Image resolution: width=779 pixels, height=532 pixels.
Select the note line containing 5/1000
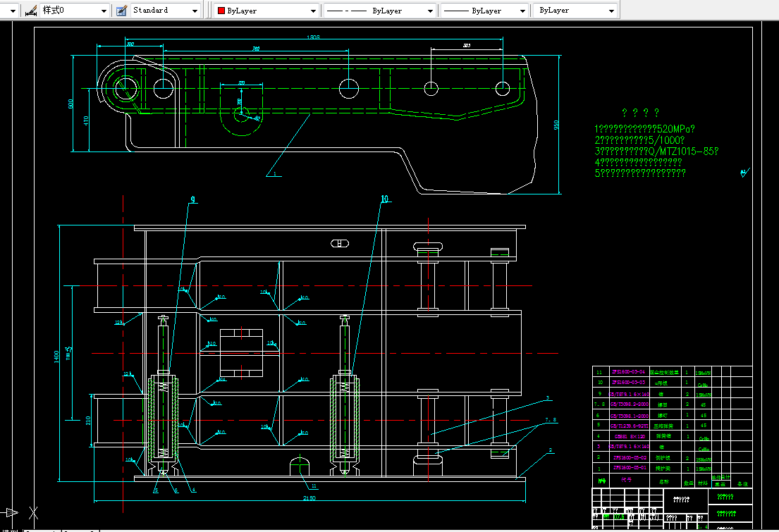click(x=639, y=140)
